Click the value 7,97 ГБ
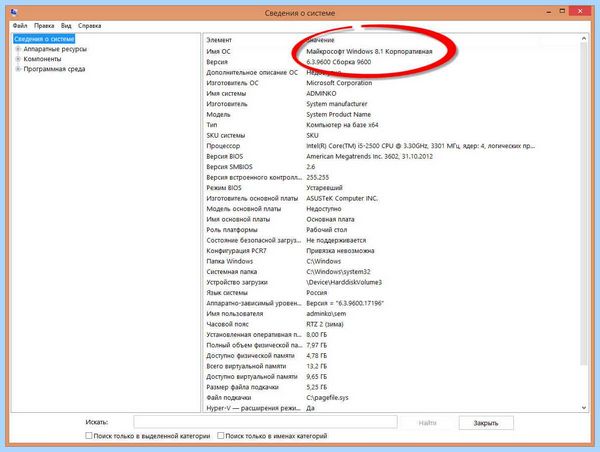The height and width of the screenshot is (452, 600). click(316, 345)
